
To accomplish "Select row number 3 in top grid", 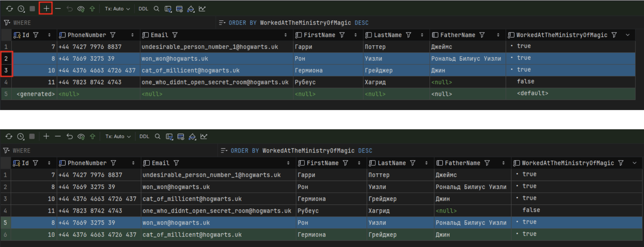I will [6, 71].
